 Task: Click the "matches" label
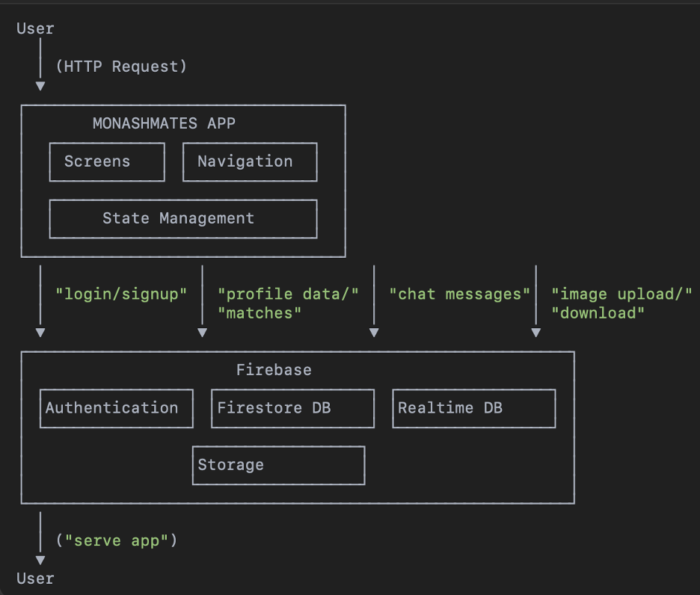pyautogui.click(x=260, y=313)
